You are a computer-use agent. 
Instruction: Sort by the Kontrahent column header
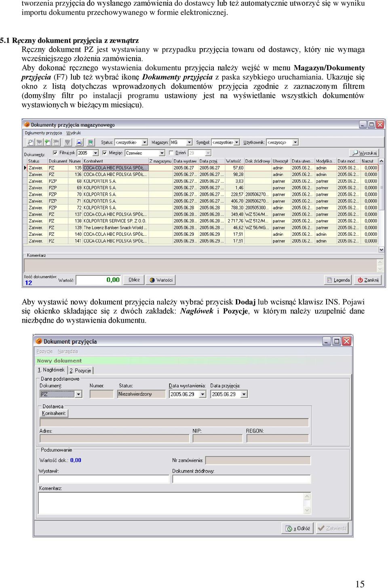coord(115,161)
